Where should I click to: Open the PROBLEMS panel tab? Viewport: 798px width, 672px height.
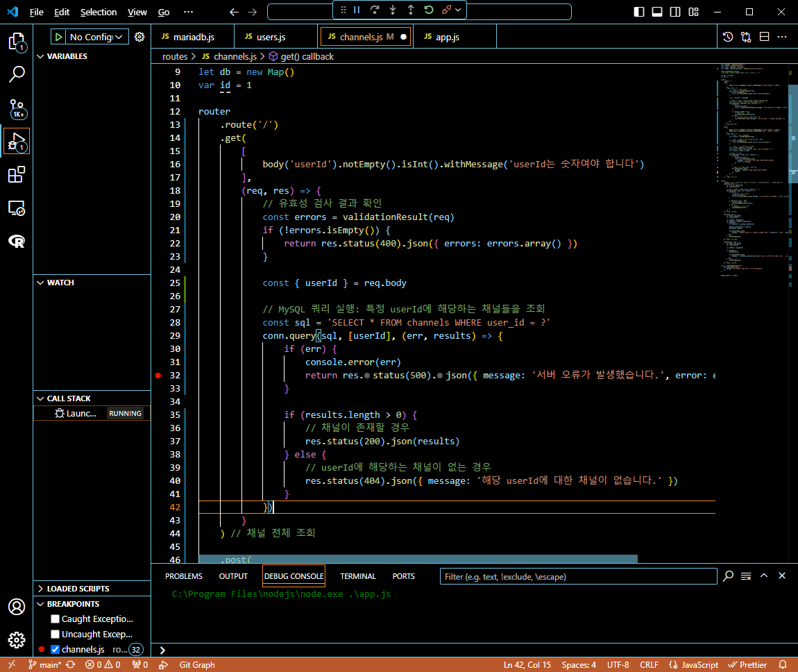(x=184, y=576)
